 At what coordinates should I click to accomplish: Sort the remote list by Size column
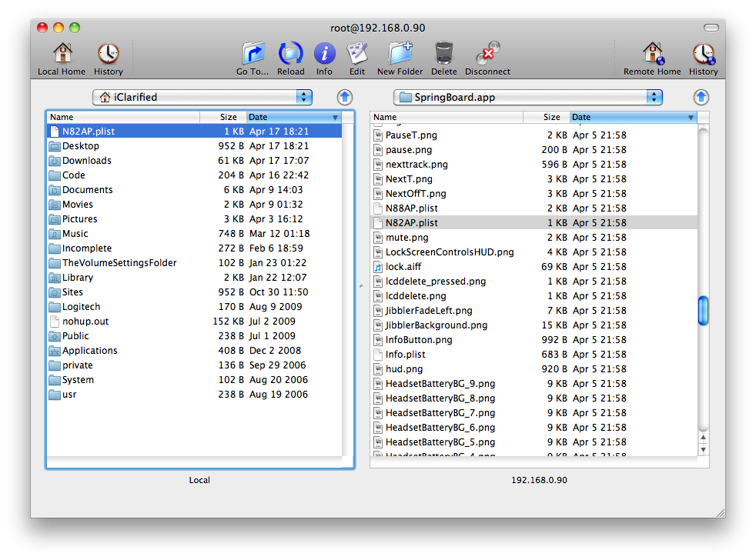tap(547, 117)
